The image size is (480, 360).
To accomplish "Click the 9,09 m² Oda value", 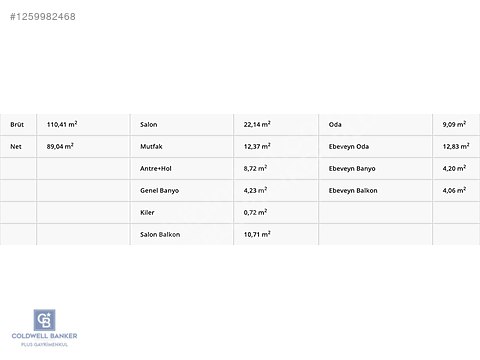I will tap(454, 124).
